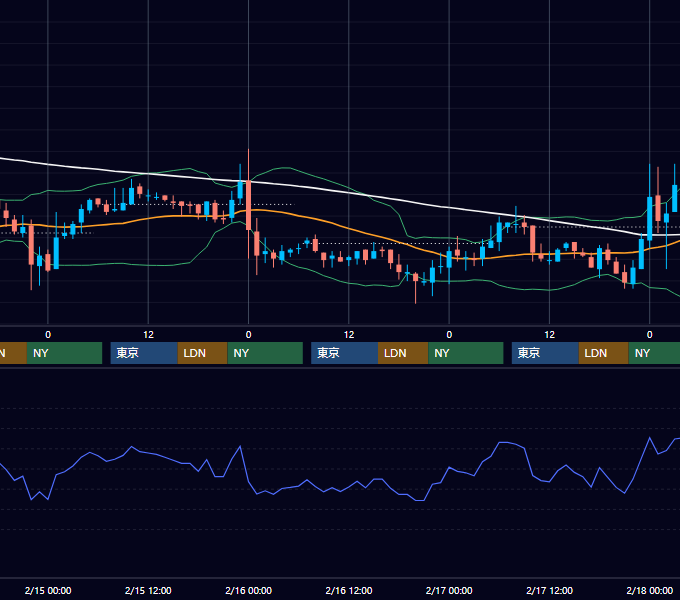Select the LDN session bar on 2/15

pyautogui.click(x=203, y=353)
